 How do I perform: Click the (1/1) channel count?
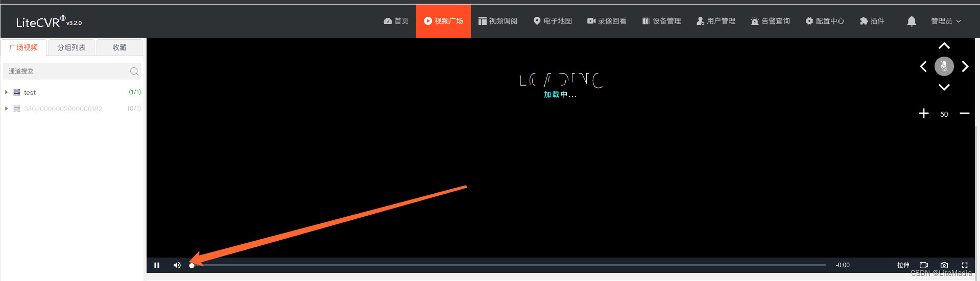click(135, 92)
